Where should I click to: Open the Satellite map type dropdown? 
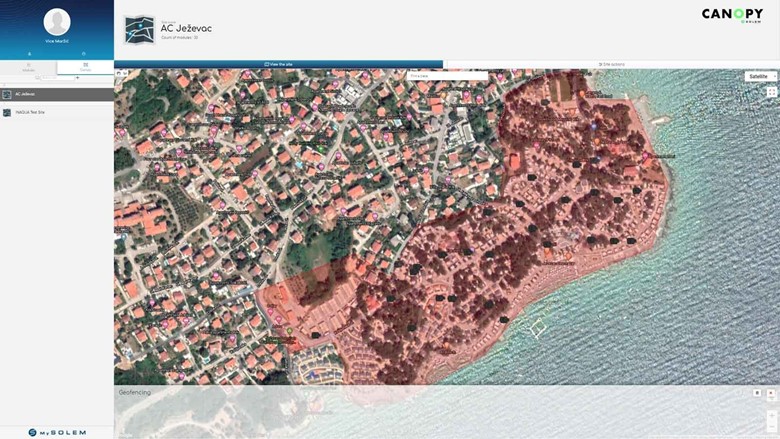point(760,76)
